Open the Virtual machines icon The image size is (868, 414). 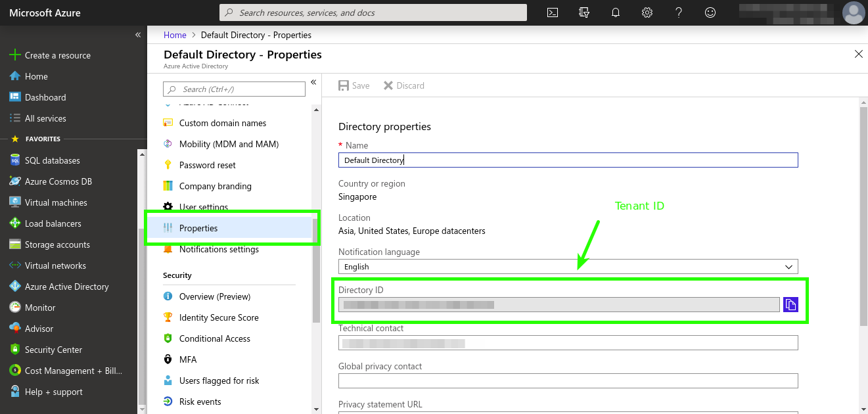coord(15,202)
